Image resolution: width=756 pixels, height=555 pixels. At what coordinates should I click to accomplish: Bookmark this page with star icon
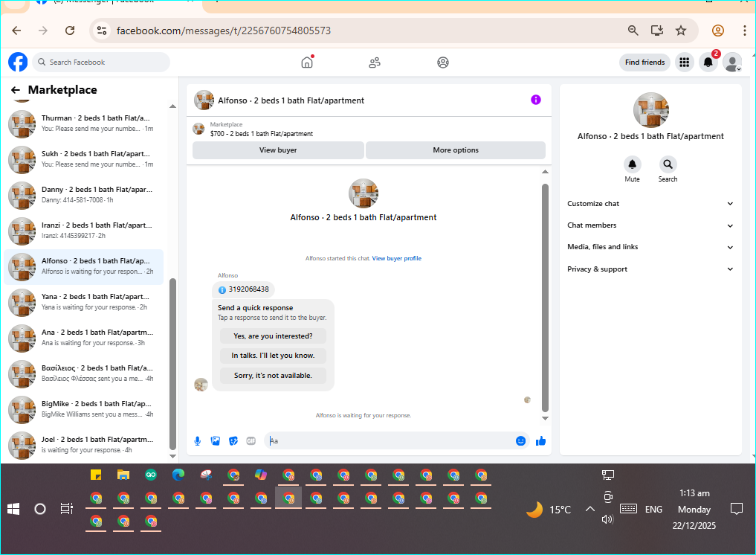(x=680, y=31)
